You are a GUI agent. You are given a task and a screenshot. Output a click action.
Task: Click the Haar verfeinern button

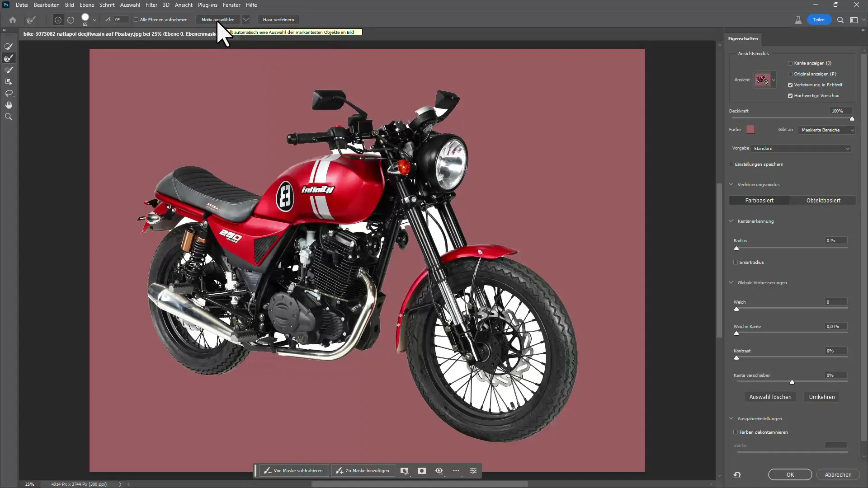point(278,20)
